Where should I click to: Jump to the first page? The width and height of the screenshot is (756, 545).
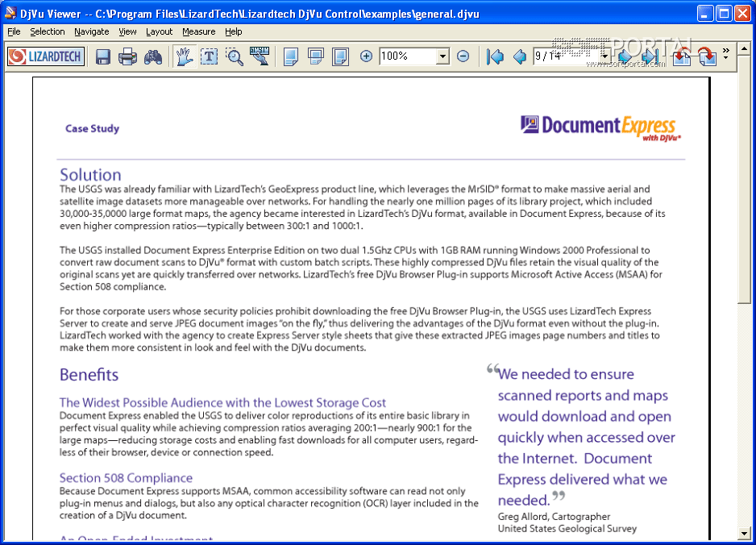pos(495,57)
